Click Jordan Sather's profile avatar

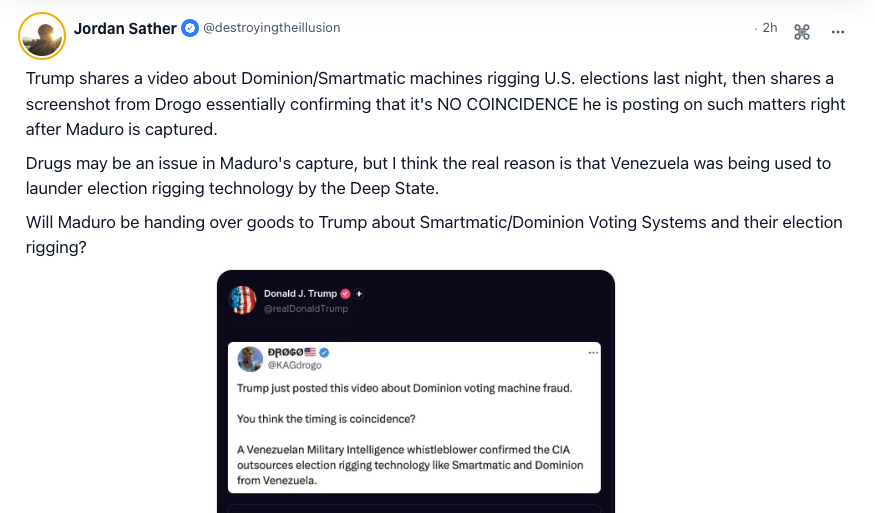(42, 36)
